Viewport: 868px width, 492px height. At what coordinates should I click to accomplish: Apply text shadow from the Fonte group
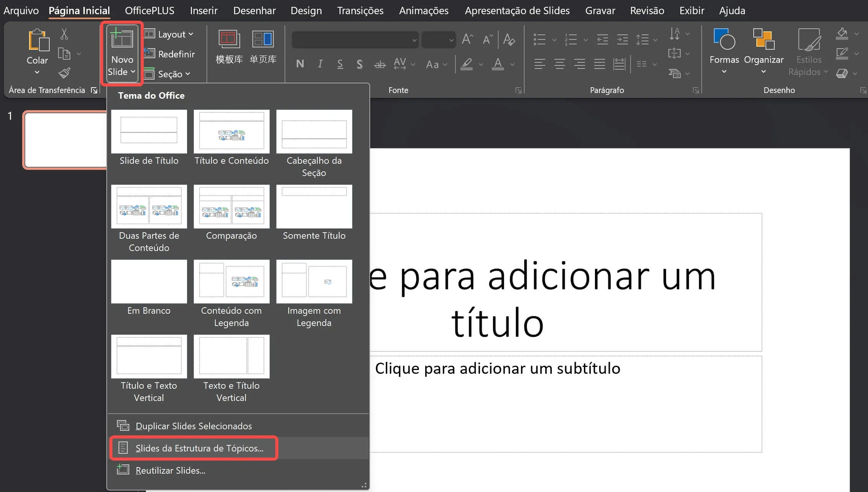[359, 64]
